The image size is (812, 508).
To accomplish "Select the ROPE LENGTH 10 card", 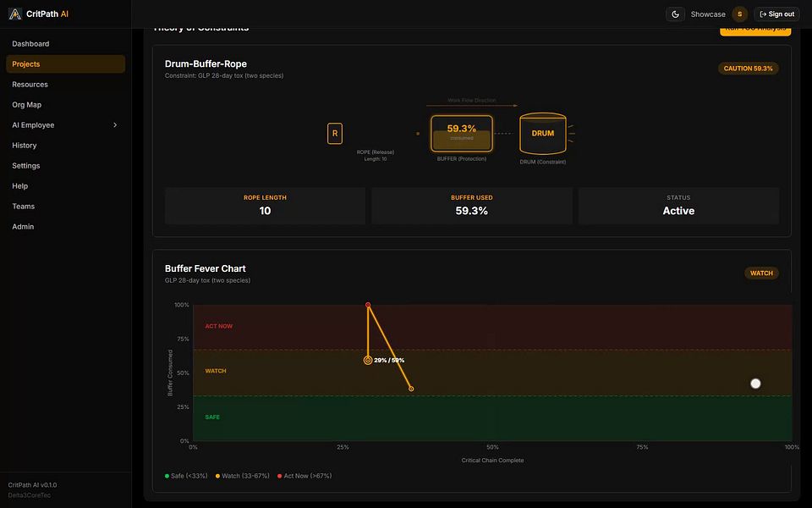I will pos(265,206).
